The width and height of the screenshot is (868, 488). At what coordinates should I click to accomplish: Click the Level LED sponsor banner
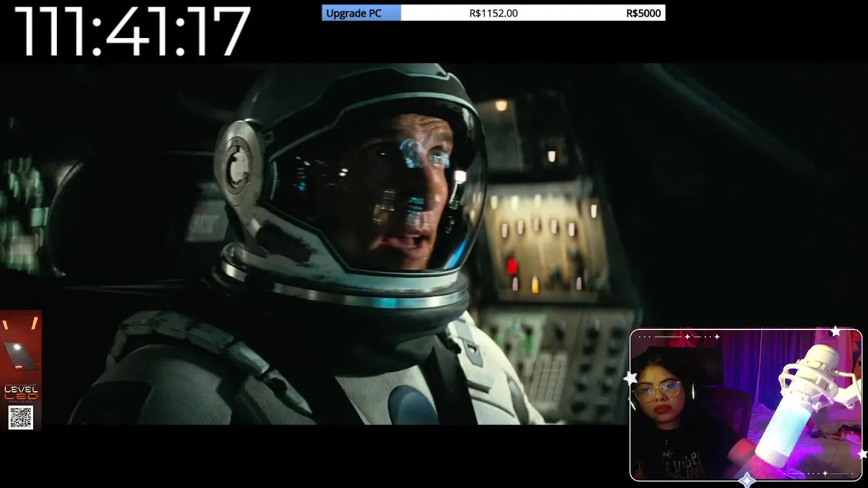point(21,371)
